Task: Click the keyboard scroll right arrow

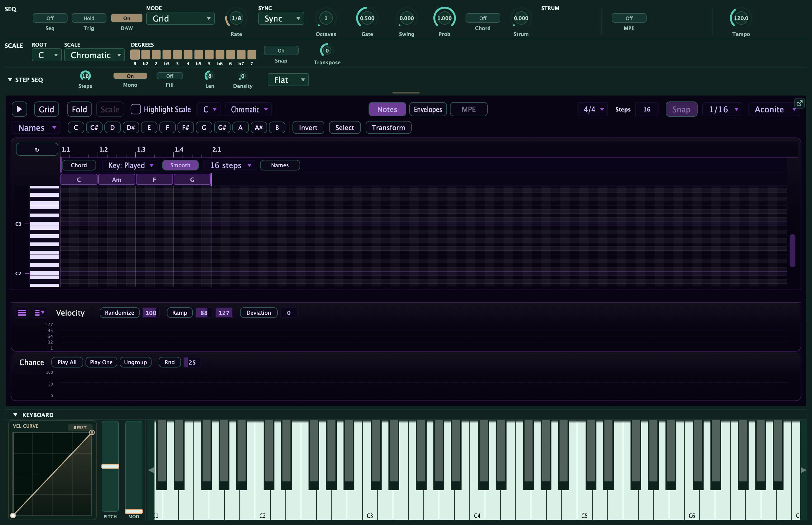Action: (803, 470)
